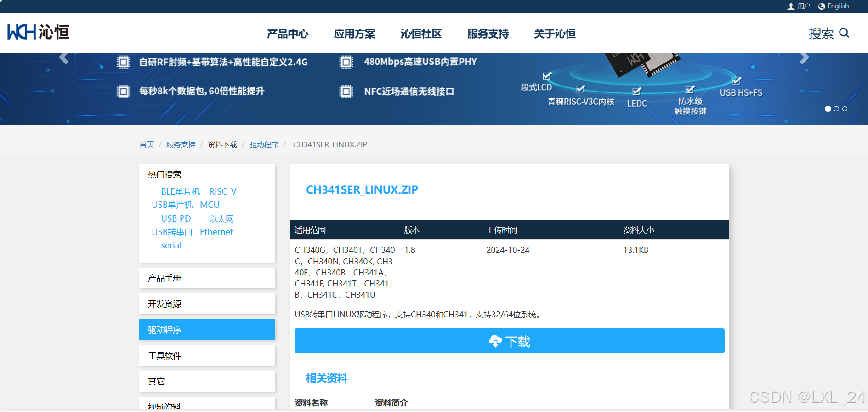
Task: Click the 驱动程序 breadcrumb link
Action: 264,144
